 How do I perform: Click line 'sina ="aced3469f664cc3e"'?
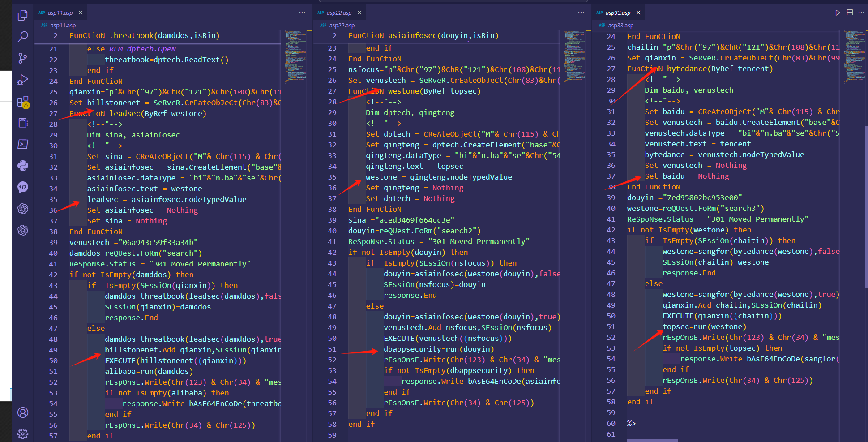402,220
